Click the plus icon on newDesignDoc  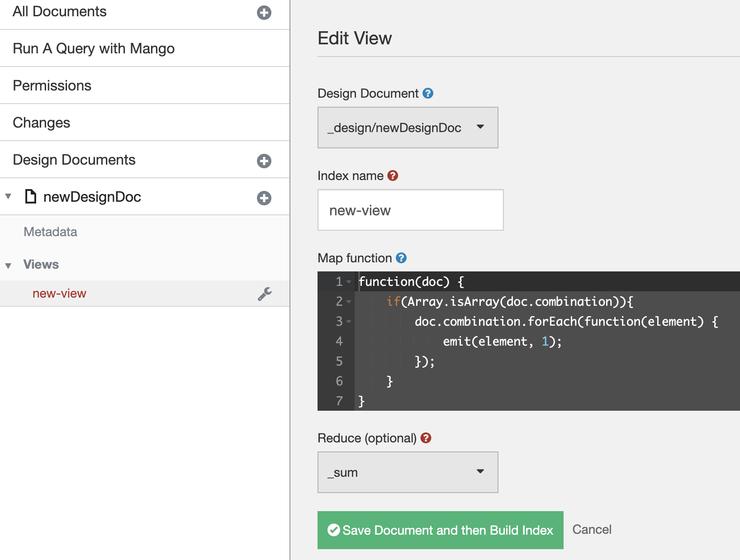[x=264, y=198]
